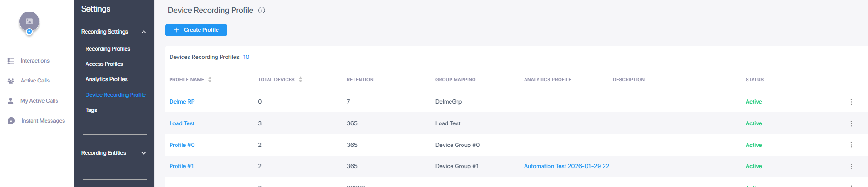Sort table by Profile Name column

click(x=210, y=80)
